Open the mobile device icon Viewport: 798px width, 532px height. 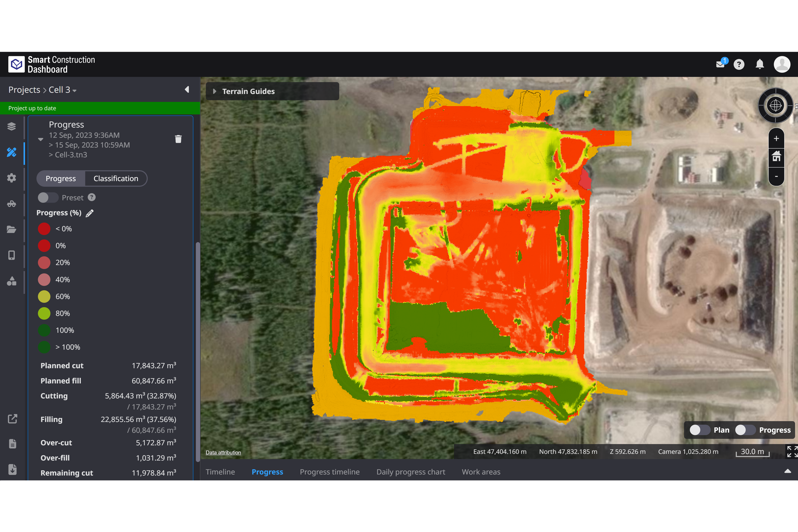coord(11,255)
